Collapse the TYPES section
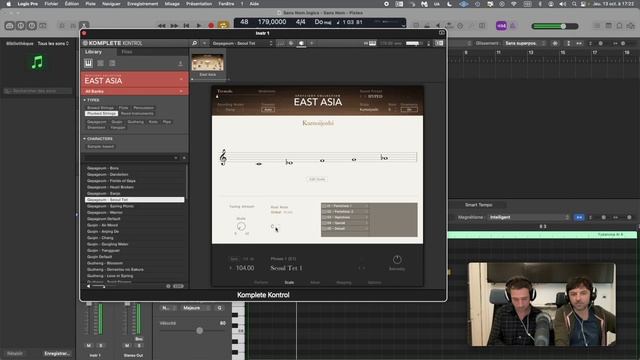This screenshot has width=640, height=360. pos(91,100)
